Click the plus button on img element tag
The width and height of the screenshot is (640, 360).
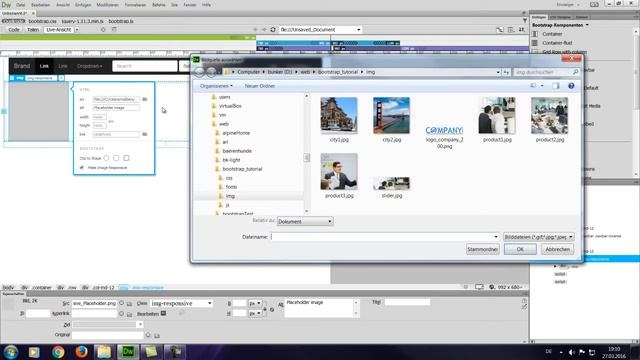pos(61,78)
